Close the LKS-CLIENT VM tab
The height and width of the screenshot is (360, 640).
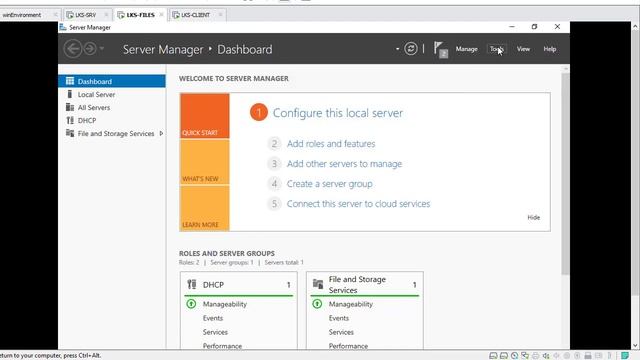pos(220,15)
